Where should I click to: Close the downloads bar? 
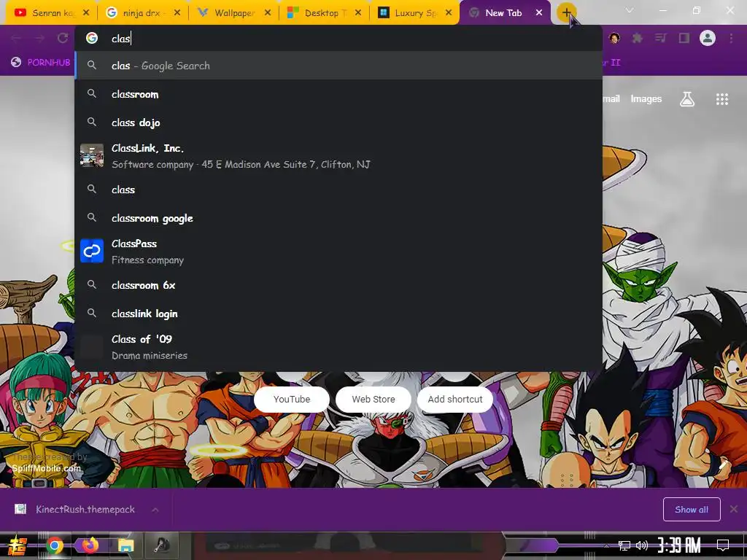[x=734, y=510]
